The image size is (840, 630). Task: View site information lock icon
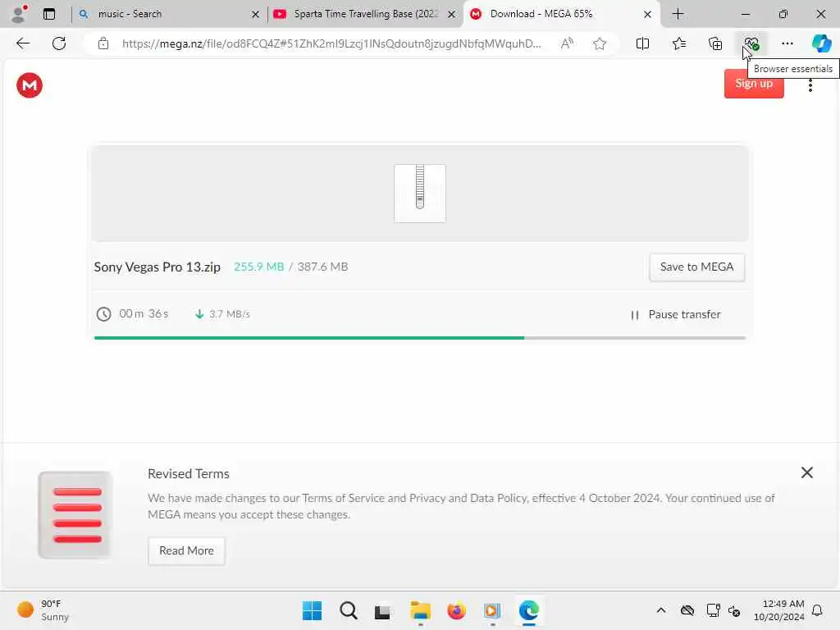(x=103, y=43)
